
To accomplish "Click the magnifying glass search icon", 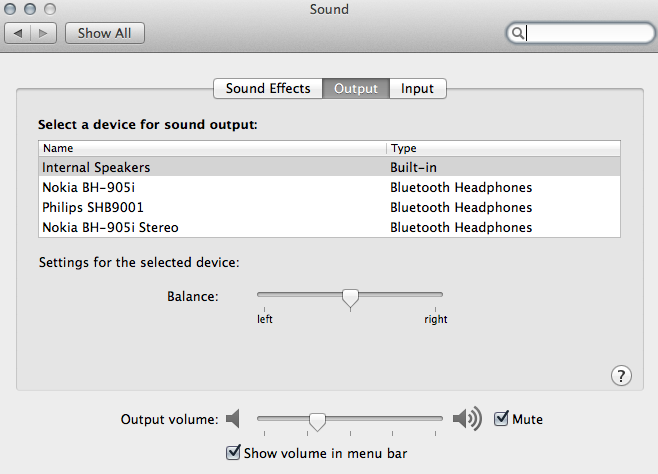I will click(x=518, y=33).
